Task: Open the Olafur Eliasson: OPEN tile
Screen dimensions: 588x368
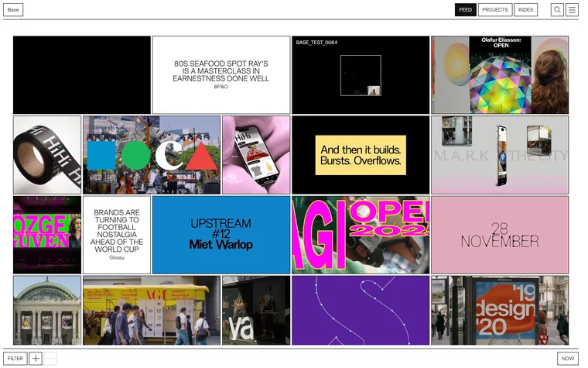Action: click(x=500, y=74)
